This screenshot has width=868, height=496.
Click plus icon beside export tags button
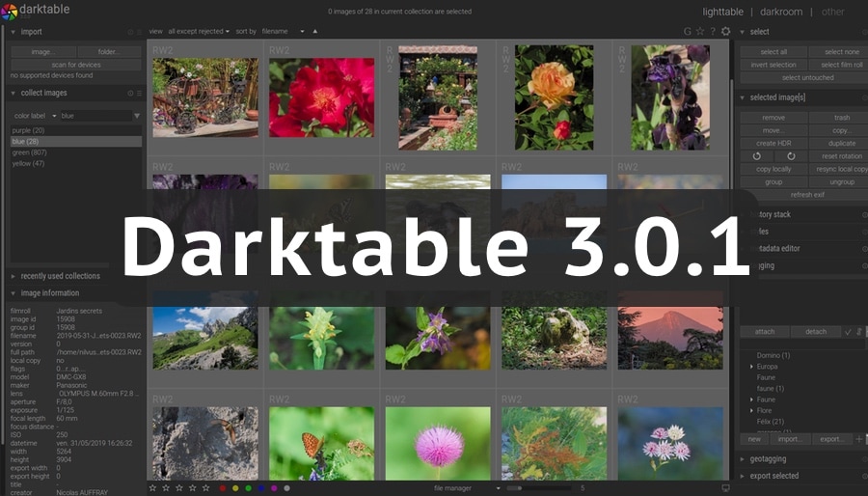(x=858, y=439)
